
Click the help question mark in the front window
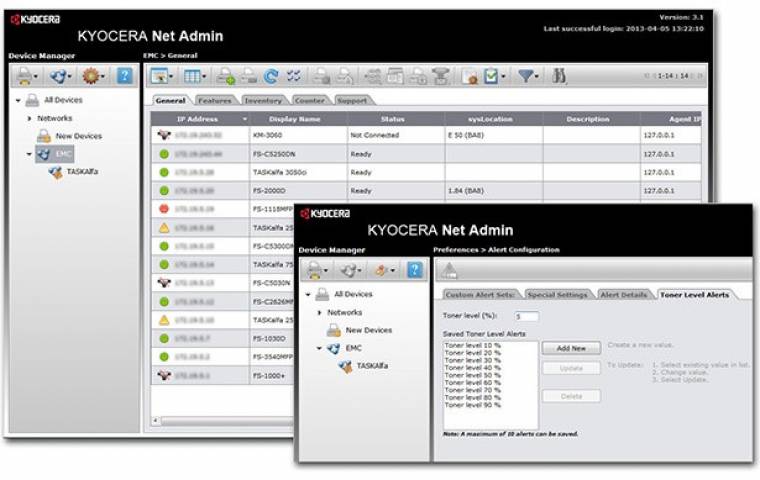[414, 270]
